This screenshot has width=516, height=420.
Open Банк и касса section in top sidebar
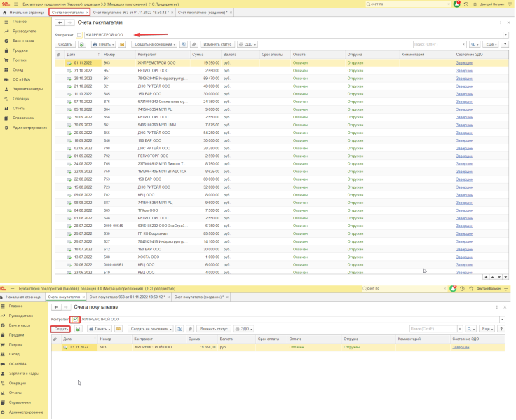[23, 41]
